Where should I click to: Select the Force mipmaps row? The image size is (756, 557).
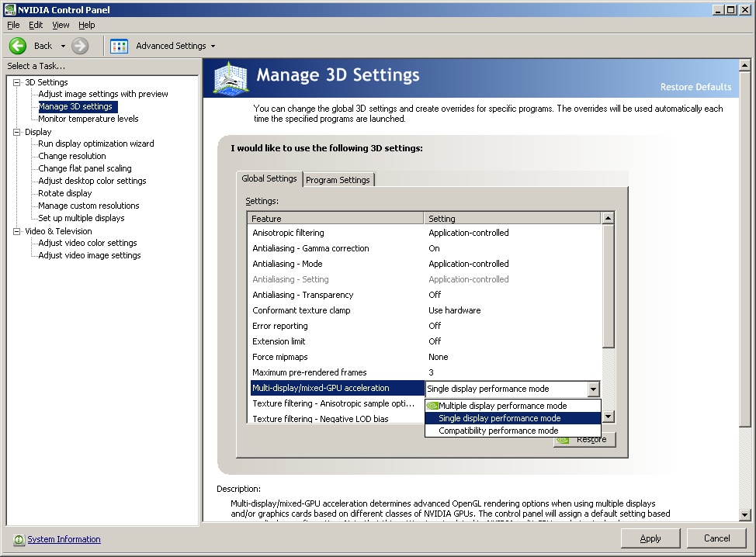point(425,357)
